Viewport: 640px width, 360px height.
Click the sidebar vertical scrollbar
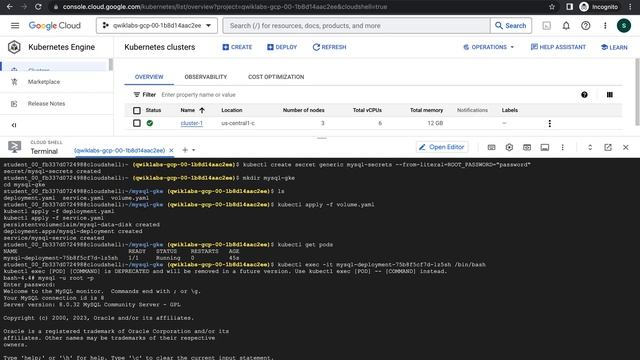tap(111, 64)
